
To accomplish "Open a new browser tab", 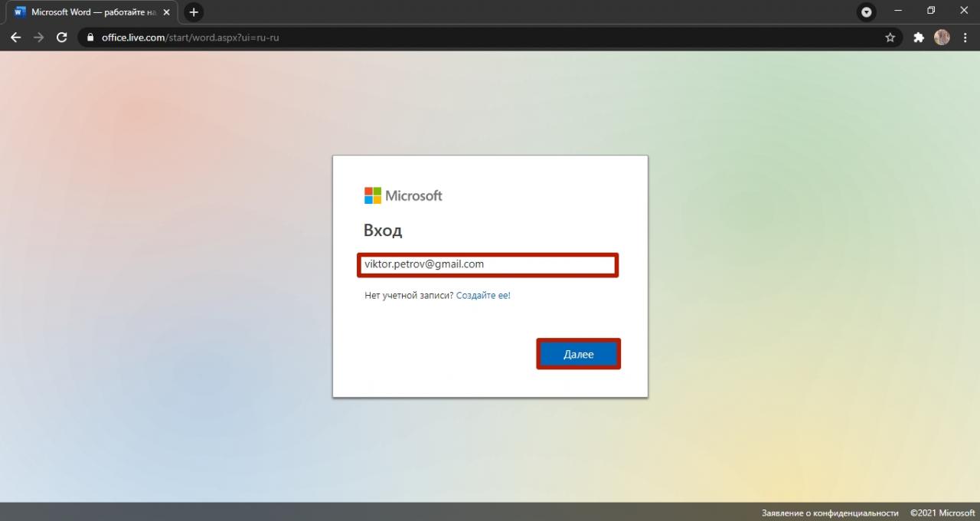I will pos(194,12).
